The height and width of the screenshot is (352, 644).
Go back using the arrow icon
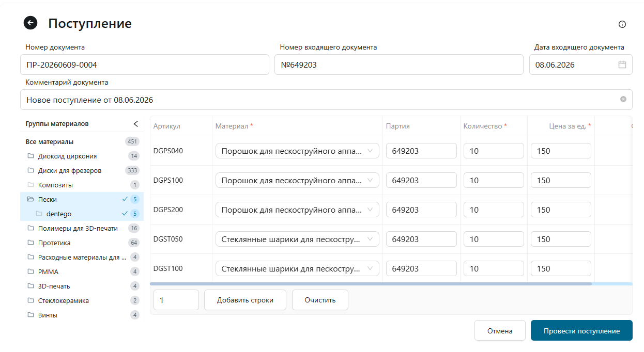[30, 23]
